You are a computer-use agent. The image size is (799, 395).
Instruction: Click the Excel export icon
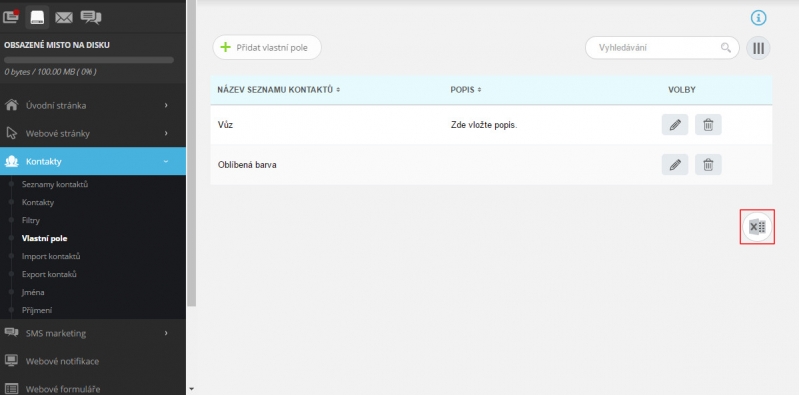[757, 227]
